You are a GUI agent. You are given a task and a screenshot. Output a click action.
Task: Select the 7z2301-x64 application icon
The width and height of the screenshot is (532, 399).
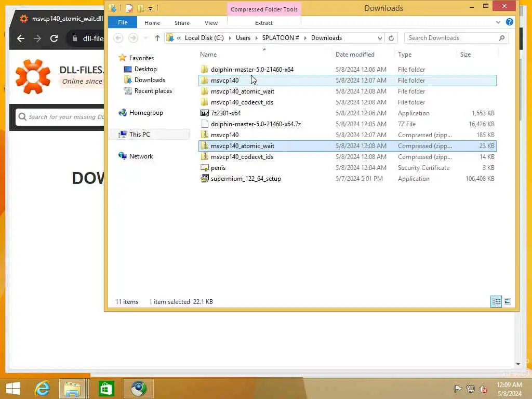pos(204,113)
